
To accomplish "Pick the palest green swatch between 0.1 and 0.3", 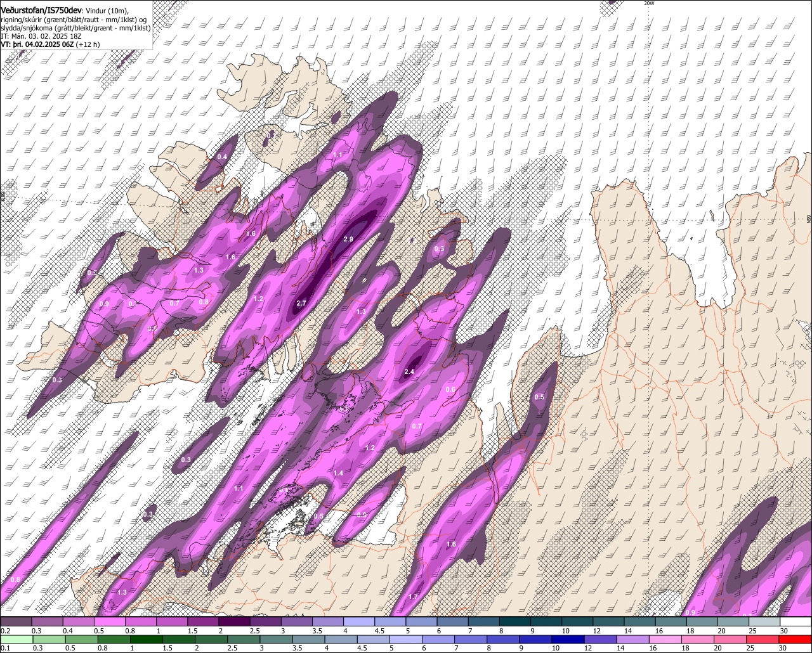I will [16, 639].
